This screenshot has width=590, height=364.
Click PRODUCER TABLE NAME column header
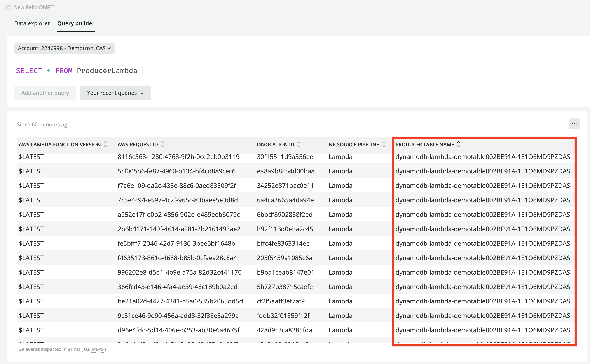[425, 145]
